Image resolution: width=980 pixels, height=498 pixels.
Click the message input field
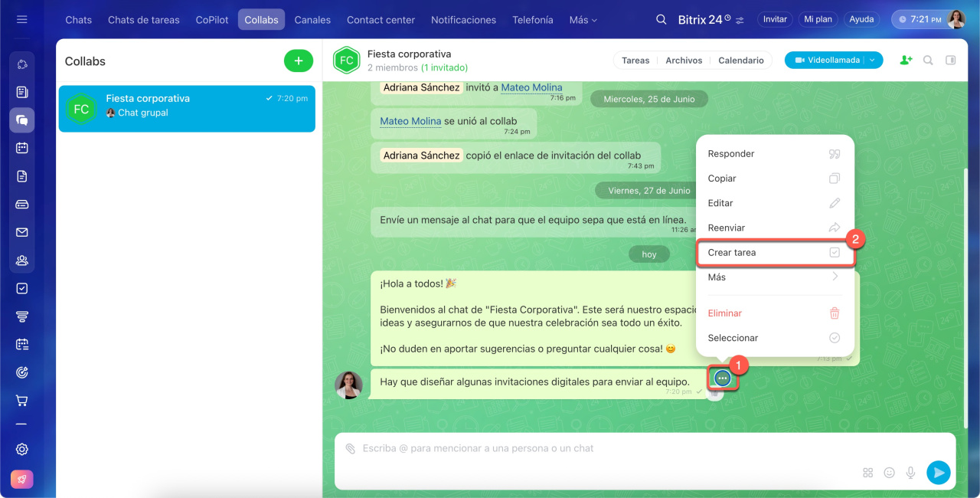(x=597, y=448)
